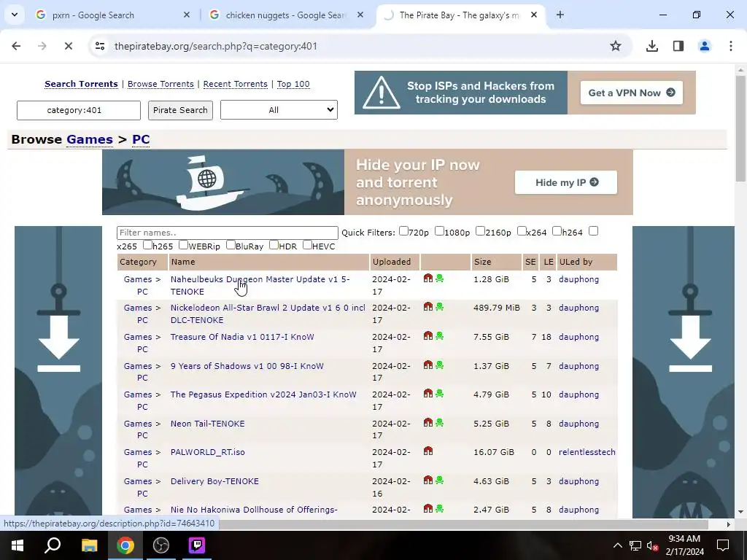Bookmark this page with the star icon
The height and width of the screenshot is (560, 747).
tap(616, 46)
